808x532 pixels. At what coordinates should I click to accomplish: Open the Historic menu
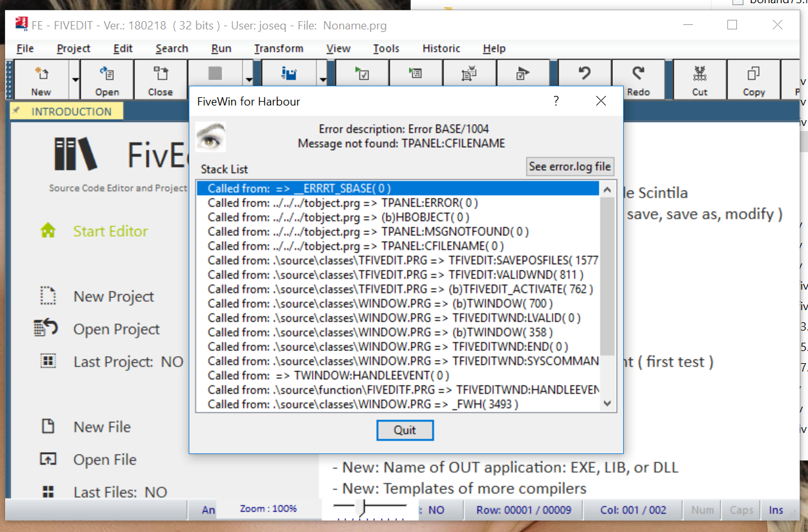coord(441,49)
